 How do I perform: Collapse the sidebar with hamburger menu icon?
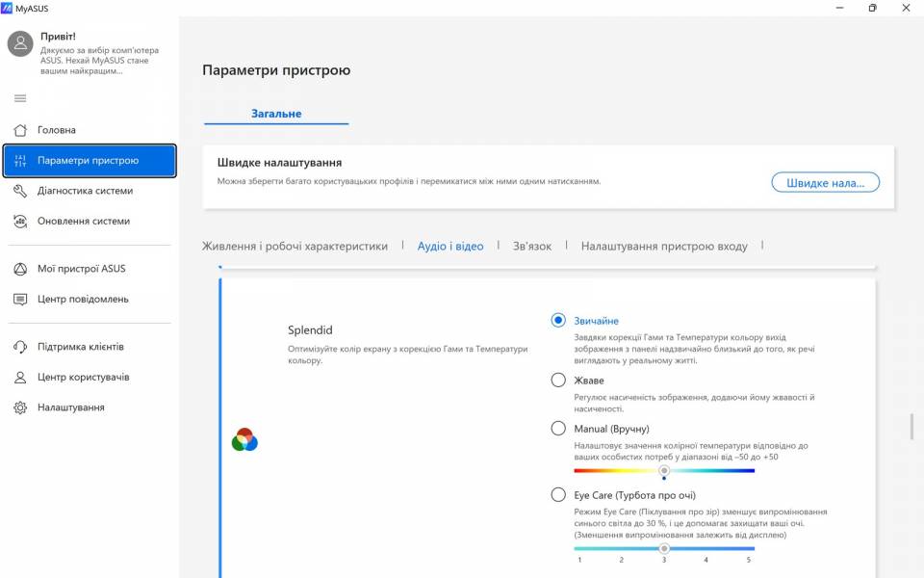coord(20,98)
